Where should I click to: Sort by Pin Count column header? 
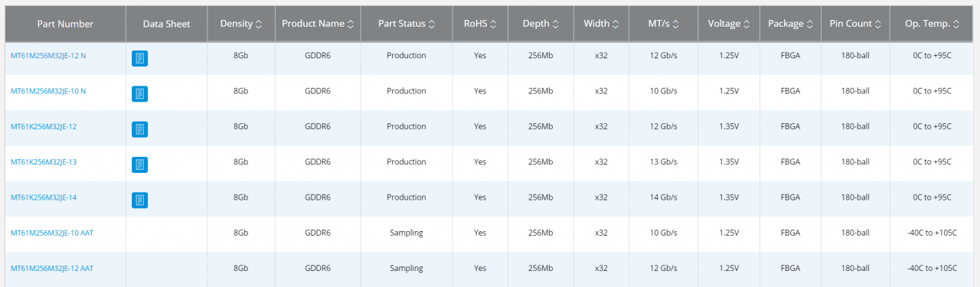click(855, 24)
